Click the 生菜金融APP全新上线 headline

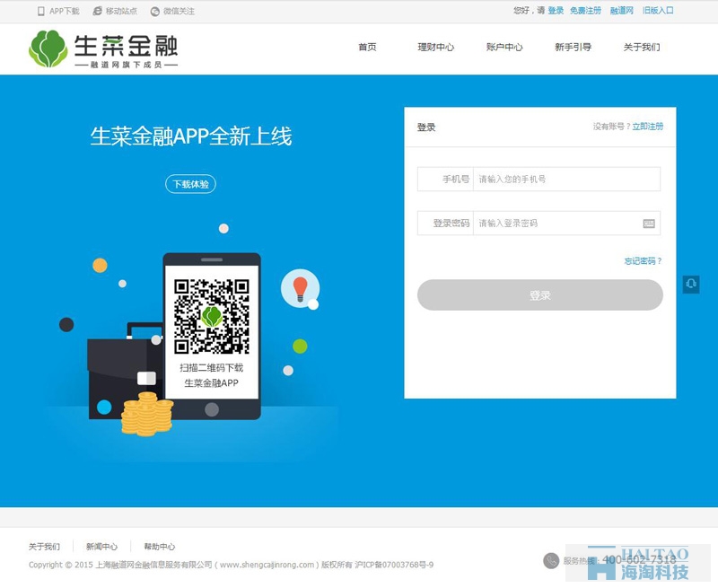(x=191, y=136)
